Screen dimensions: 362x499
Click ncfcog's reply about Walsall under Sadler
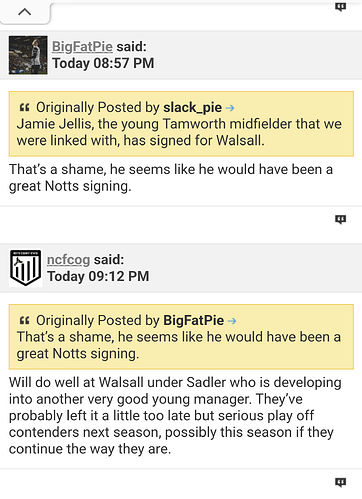pyautogui.click(x=175, y=416)
